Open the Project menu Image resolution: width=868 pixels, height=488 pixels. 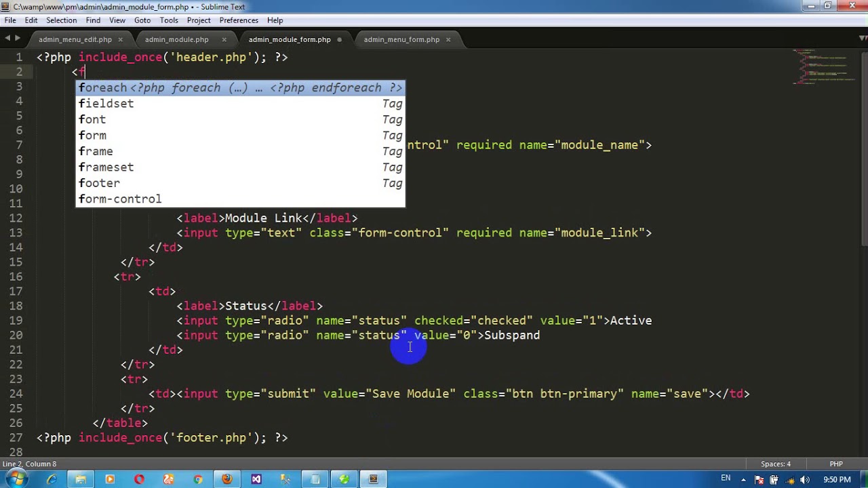pos(199,20)
